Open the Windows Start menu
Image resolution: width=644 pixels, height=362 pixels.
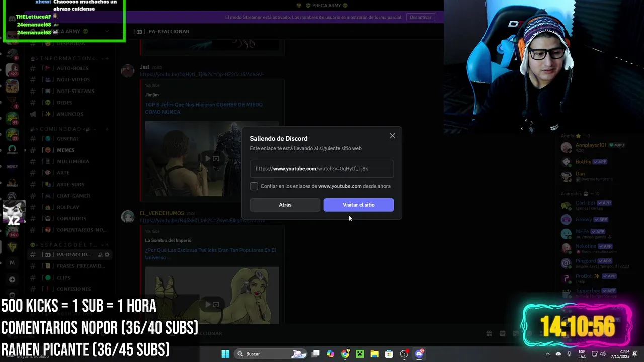pyautogui.click(x=225, y=354)
